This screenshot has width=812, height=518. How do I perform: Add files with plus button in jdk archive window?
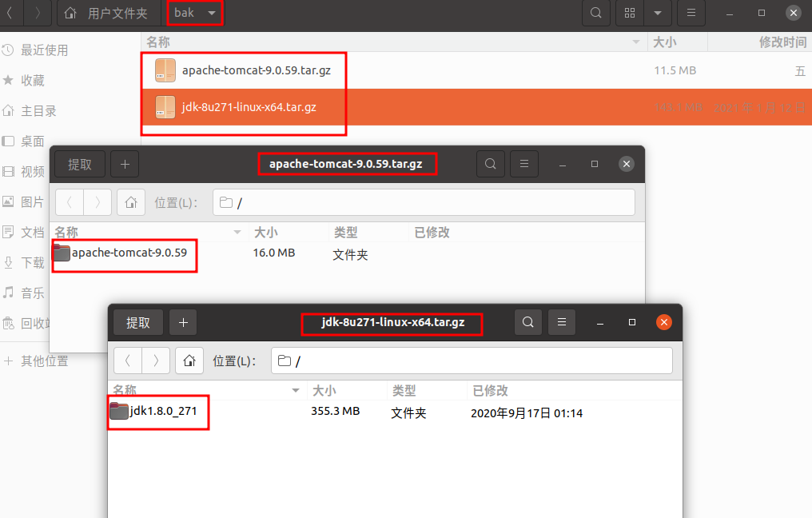[x=183, y=323]
